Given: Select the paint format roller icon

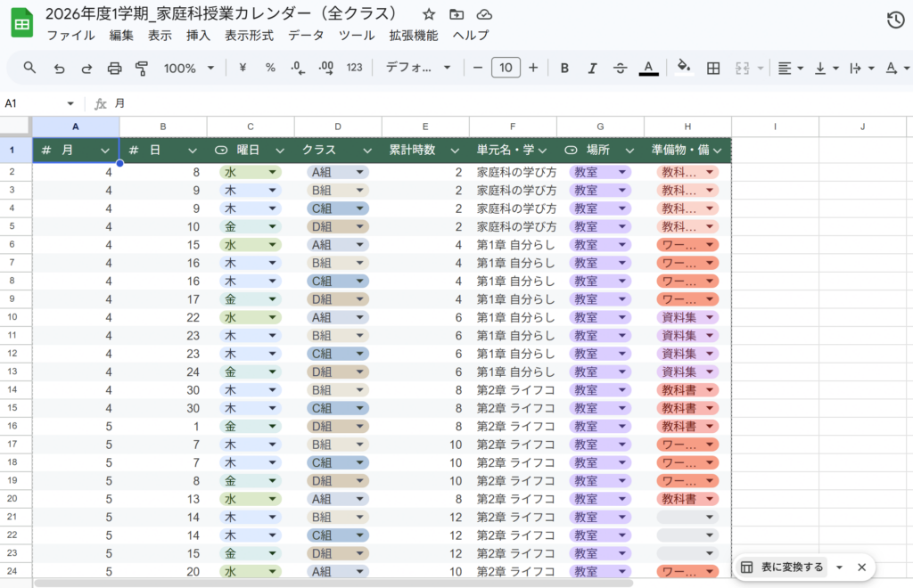Looking at the screenshot, I should [x=142, y=68].
